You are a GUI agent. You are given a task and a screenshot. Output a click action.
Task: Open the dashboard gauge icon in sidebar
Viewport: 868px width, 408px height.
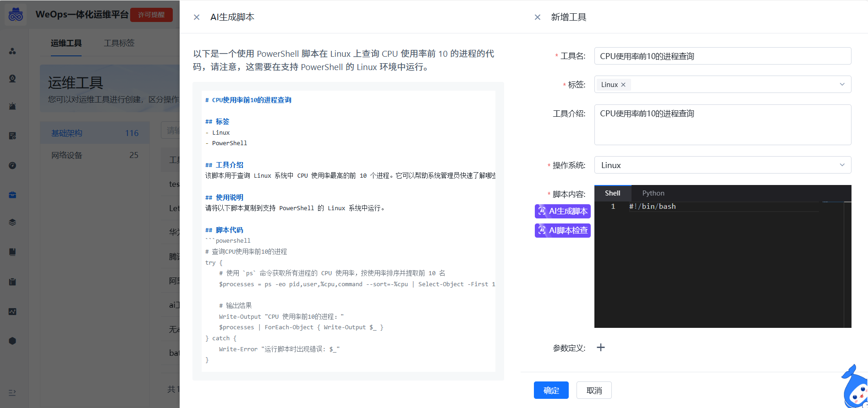point(12,165)
